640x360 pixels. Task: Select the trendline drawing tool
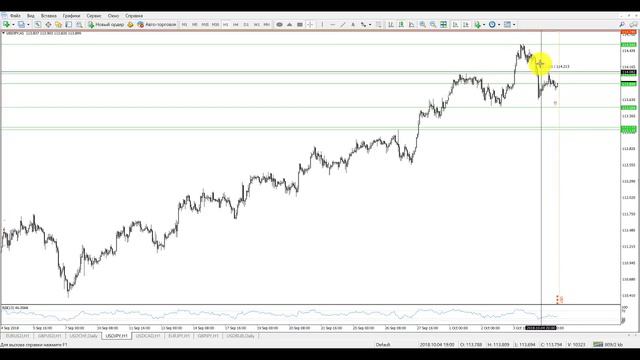coord(342,24)
